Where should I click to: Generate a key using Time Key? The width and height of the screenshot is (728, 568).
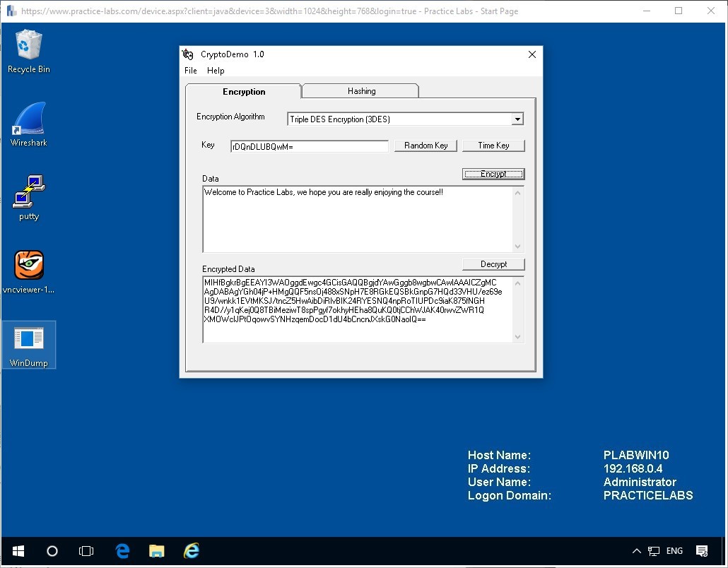(493, 145)
